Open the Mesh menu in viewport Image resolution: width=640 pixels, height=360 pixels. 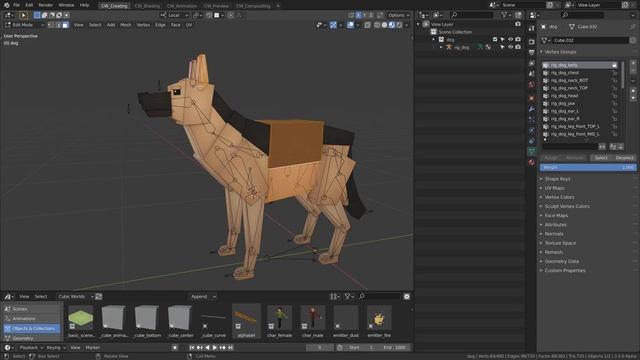[126, 25]
